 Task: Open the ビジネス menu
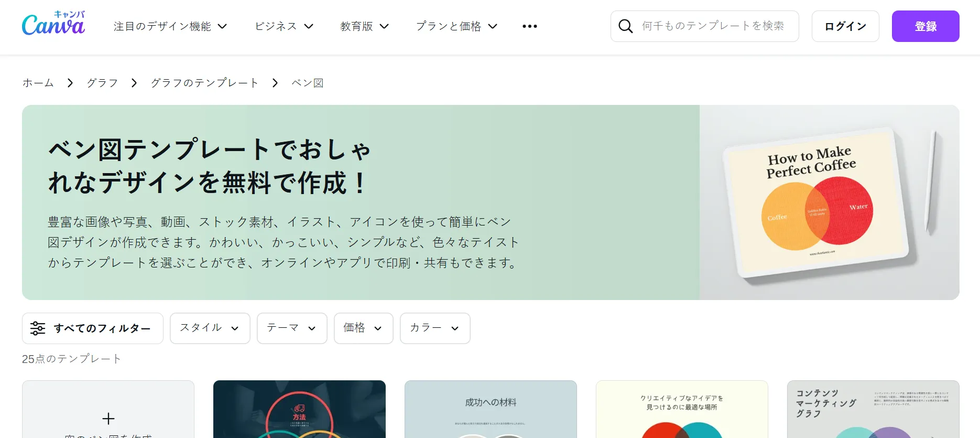tap(284, 26)
